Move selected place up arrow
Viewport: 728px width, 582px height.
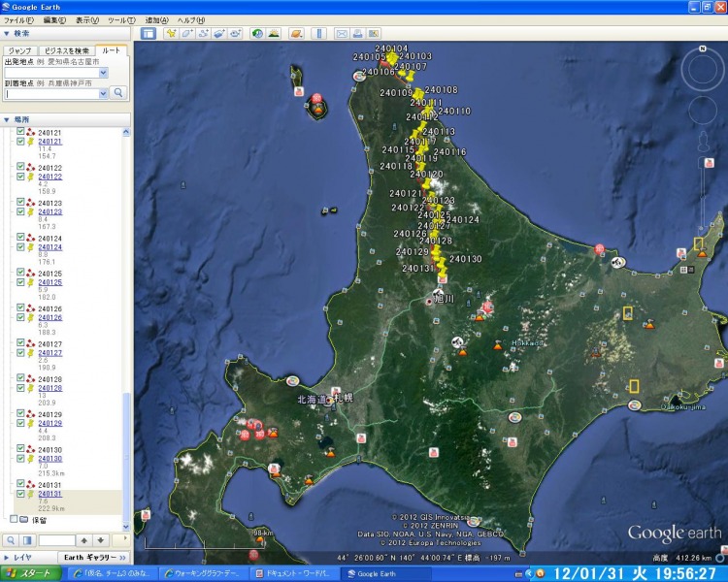click(84, 540)
